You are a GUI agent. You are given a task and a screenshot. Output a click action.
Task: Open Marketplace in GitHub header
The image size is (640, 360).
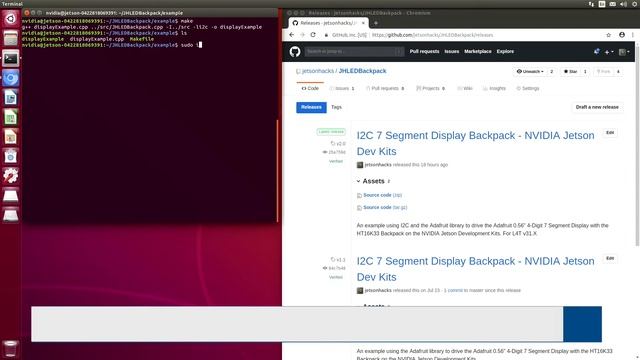(x=478, y=51)
